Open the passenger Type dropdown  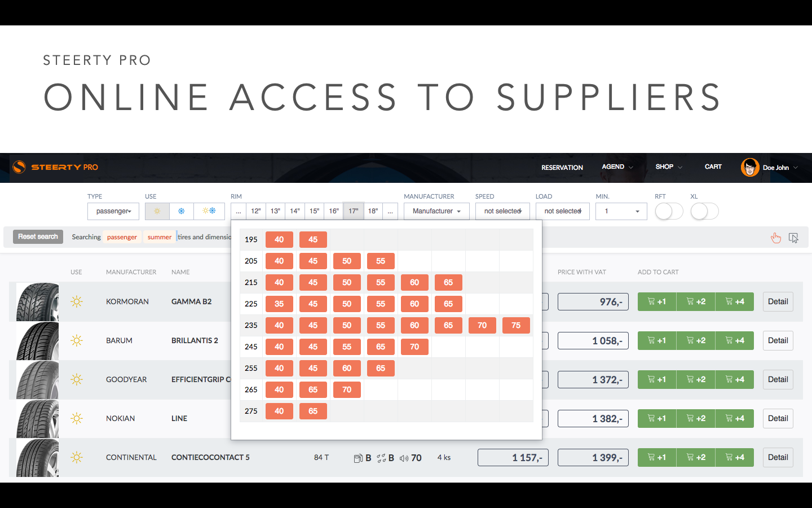pyautogui.click(x=113, y=211)
